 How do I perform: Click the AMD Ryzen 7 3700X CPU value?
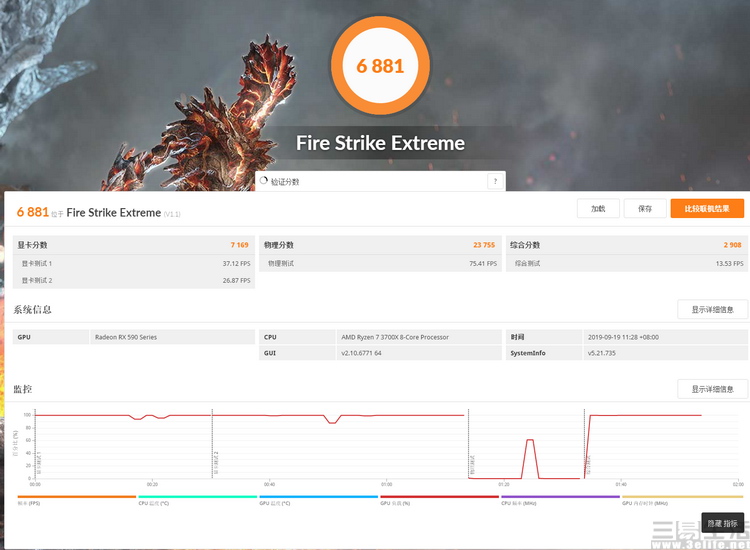[x=395, y=337]
